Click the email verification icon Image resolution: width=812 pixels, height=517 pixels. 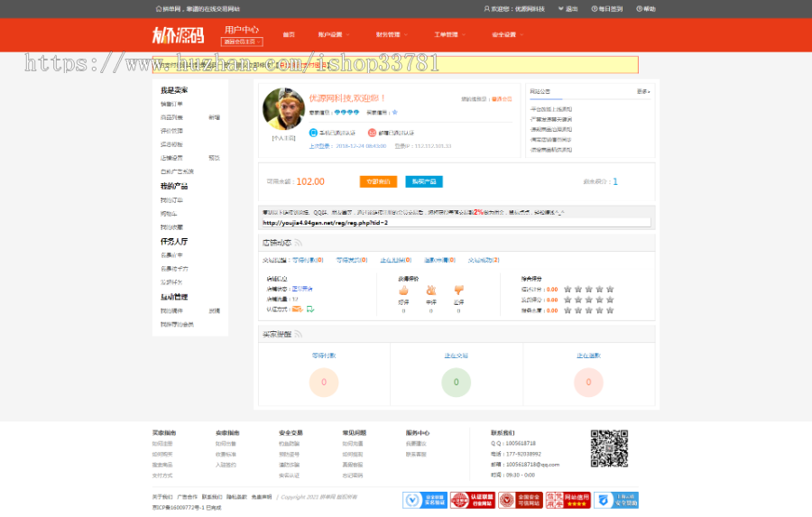click(372, 133)
